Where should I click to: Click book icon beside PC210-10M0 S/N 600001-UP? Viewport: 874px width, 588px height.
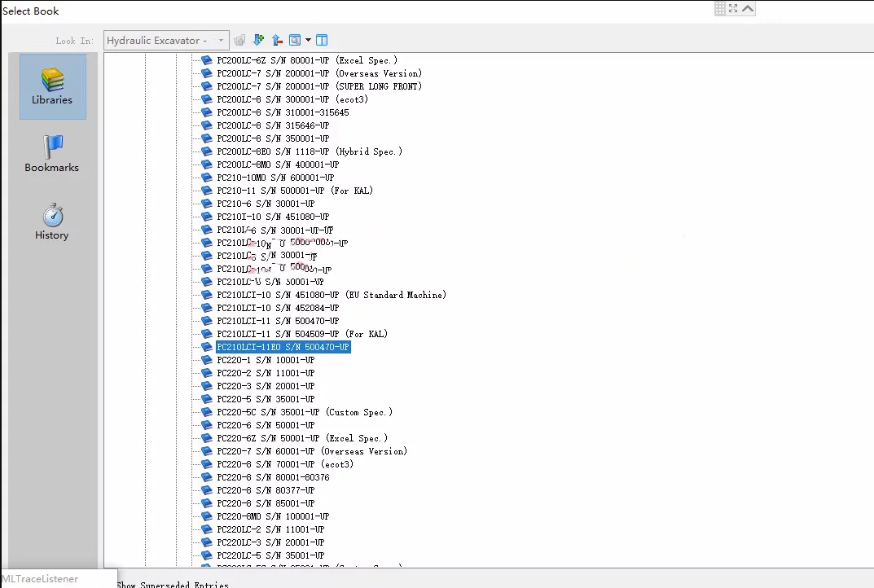(x=207, y=178)
